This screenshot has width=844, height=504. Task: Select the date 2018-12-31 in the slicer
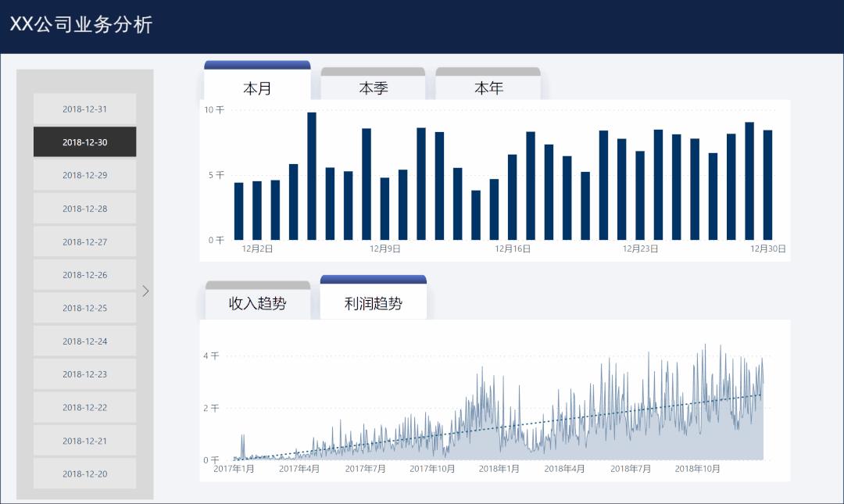(84, 109)
